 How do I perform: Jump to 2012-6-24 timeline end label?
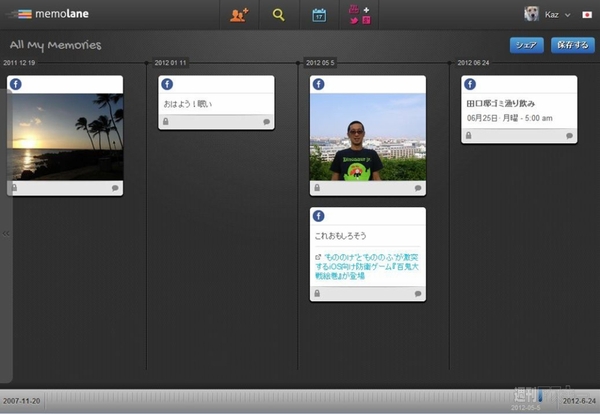point(579,401)
